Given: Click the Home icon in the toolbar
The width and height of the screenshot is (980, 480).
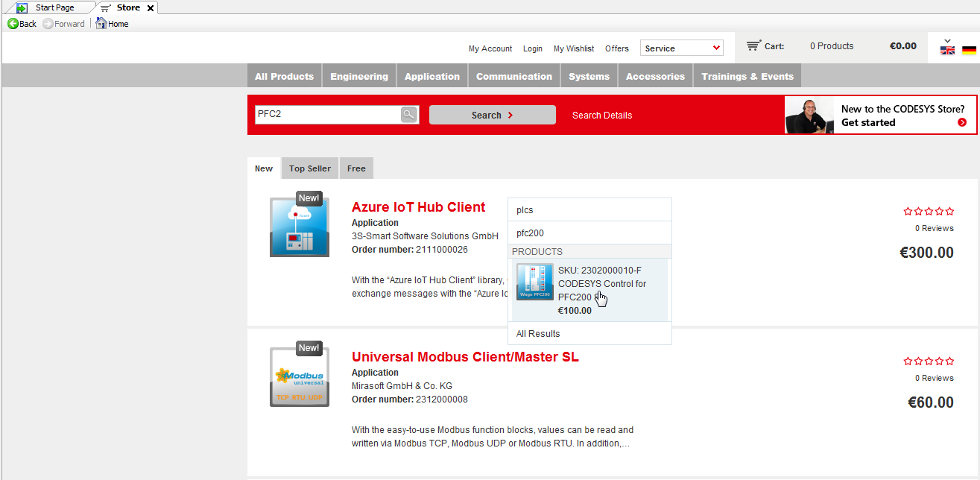Looking at the screenshot, I should coord(101,24).
